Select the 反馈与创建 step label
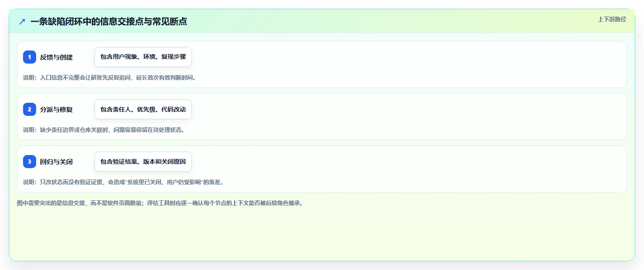The height and width of the screenshot is (270, 644). pos(56,57)
